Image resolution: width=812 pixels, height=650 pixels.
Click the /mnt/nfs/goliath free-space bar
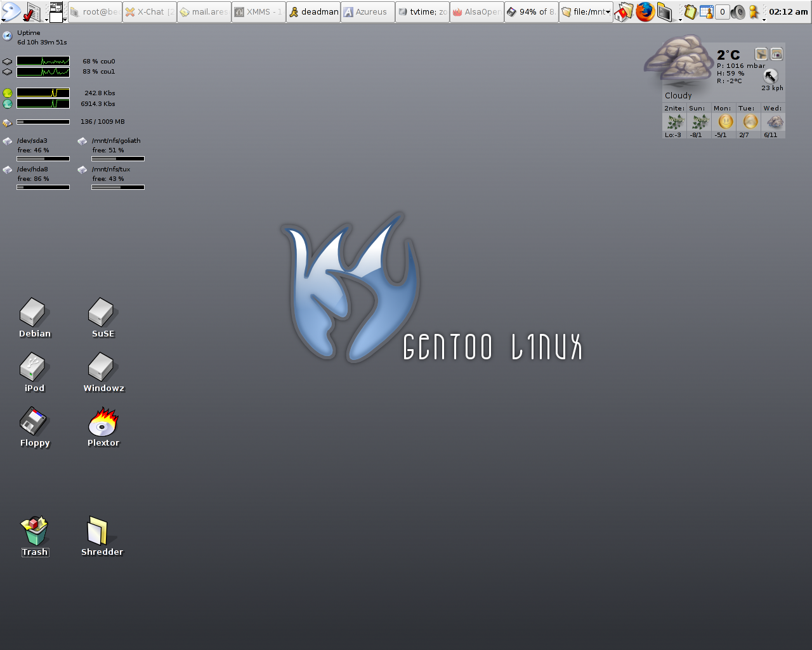point(118,159)
